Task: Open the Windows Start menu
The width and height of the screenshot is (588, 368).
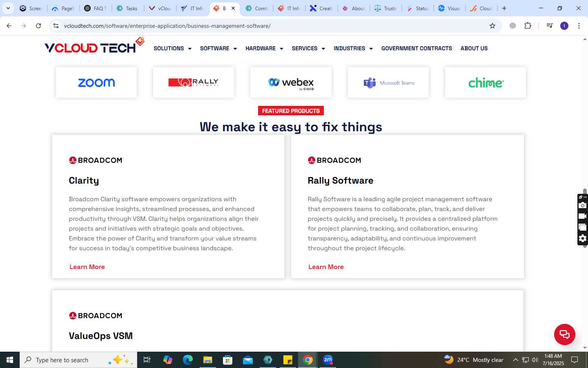Action: (10, 360)
